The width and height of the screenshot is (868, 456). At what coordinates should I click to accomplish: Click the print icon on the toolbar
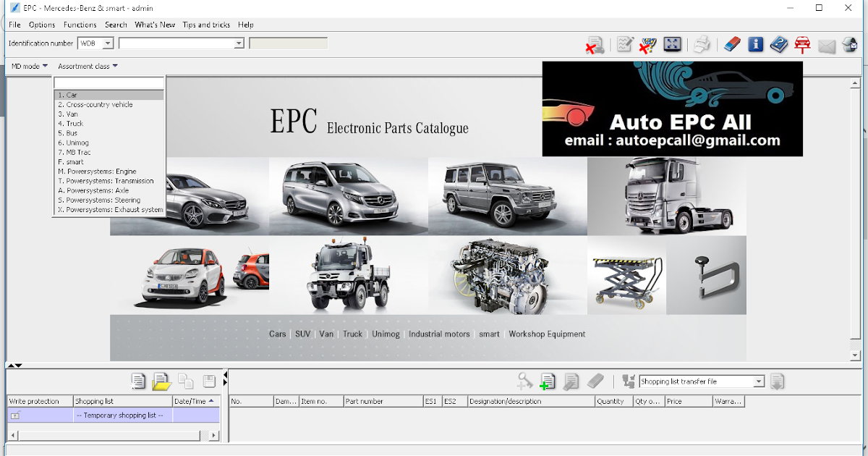tap(700, 44)
